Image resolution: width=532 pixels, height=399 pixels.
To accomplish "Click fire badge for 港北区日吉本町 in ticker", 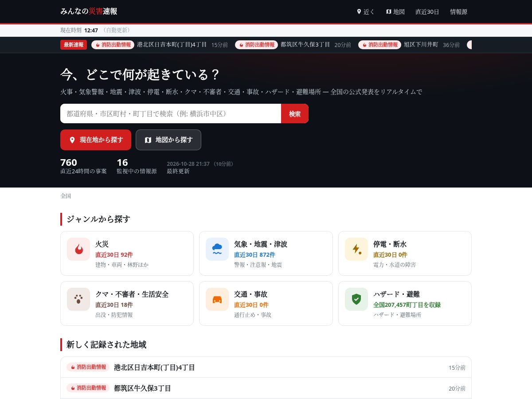I will [113, 45].
